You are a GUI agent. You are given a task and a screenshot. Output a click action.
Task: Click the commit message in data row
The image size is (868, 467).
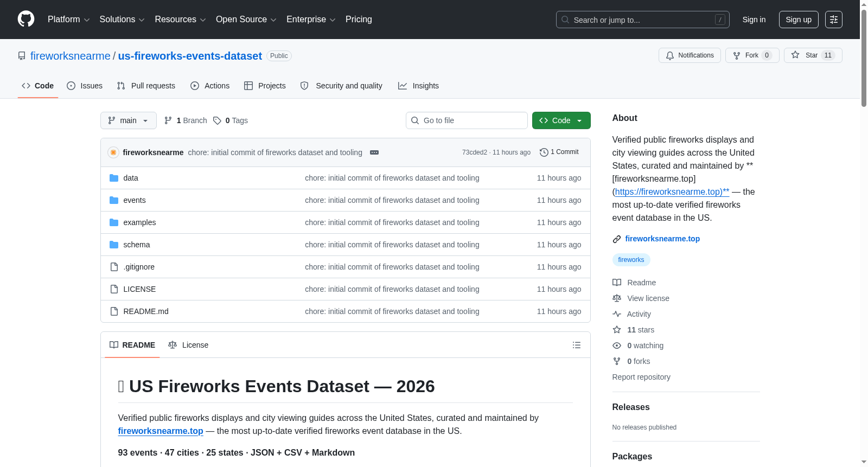click(x=392, y=178)
